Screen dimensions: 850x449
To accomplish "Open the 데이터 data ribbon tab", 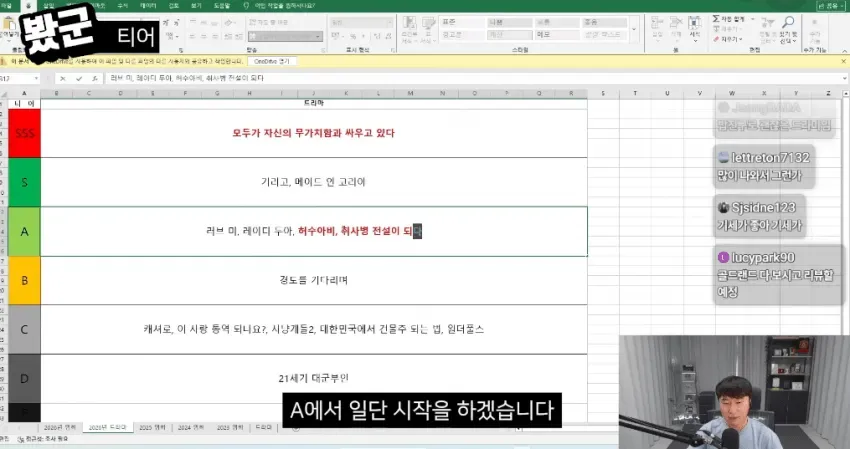I will coord(148,6).
